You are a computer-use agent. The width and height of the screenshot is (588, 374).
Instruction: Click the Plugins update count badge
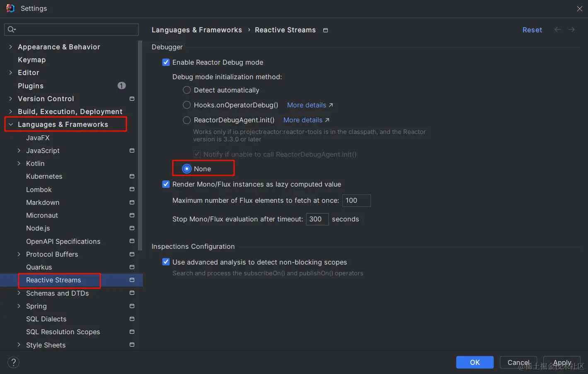click(121, 85)
